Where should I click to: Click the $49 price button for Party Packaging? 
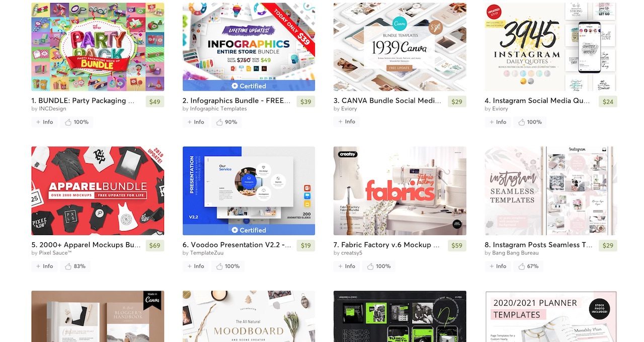point(155,102)
